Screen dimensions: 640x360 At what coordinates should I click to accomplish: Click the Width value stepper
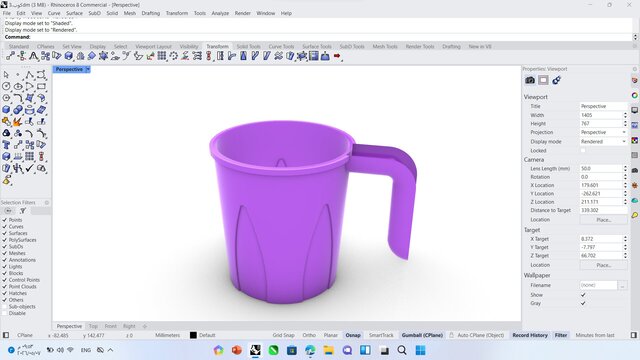click(625, 115)
